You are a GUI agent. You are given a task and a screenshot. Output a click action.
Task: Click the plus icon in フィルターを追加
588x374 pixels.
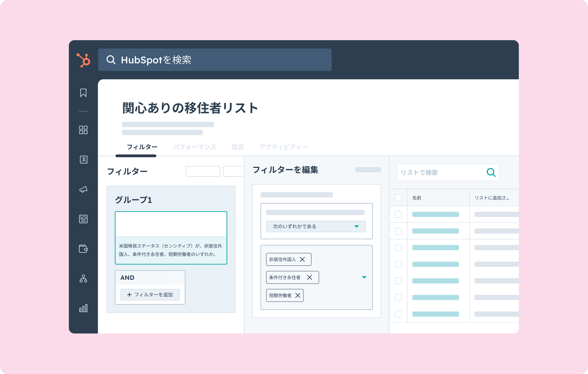point(129,295)
